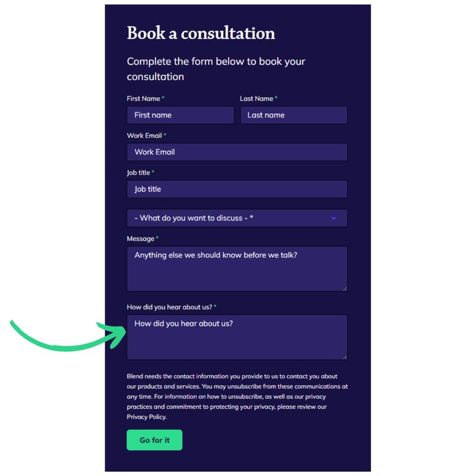Click the 'Last Name' field label
This screenshot has height=476, width=476.
coord(257,99)
